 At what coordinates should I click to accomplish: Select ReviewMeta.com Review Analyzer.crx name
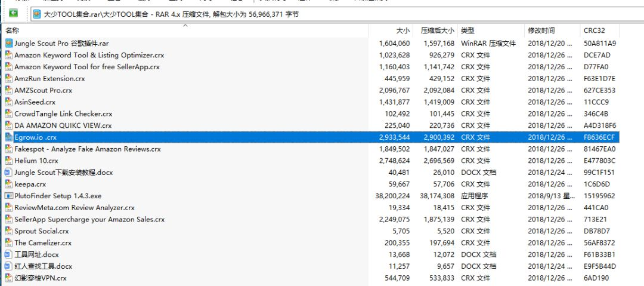point(75,208)
